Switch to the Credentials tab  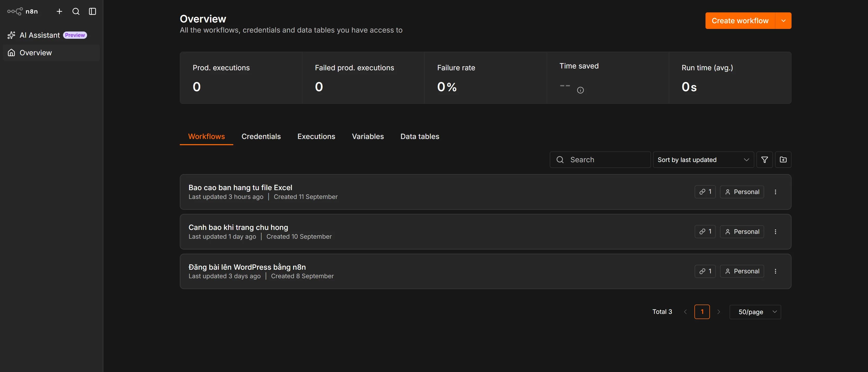261,136
